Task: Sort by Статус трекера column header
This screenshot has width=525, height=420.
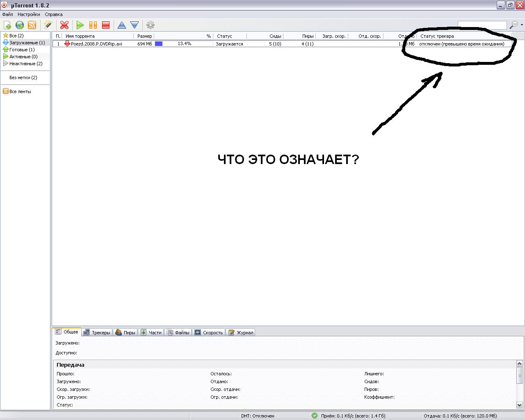Action: tap(437, 36)
